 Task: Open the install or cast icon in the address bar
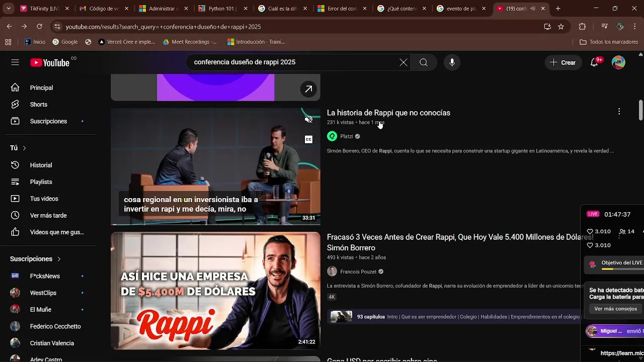547,27
